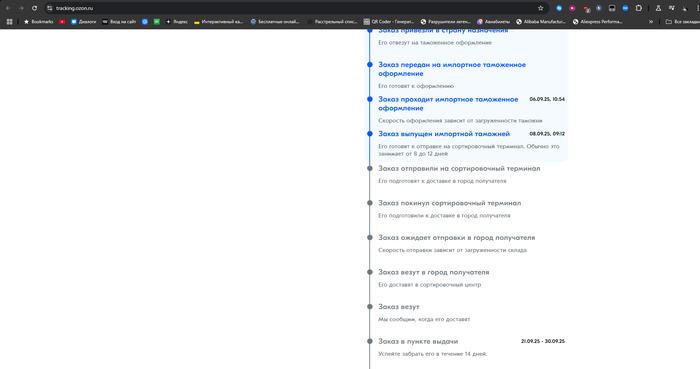Open the Интерактивный ка... bookmark
Screen dimensions: 700x369
[x=218, y=21]
